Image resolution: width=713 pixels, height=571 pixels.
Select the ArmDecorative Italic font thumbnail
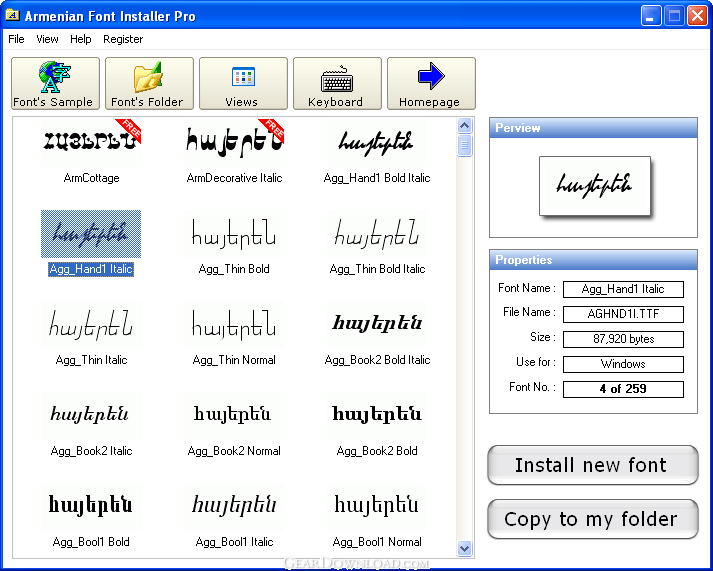234,142
